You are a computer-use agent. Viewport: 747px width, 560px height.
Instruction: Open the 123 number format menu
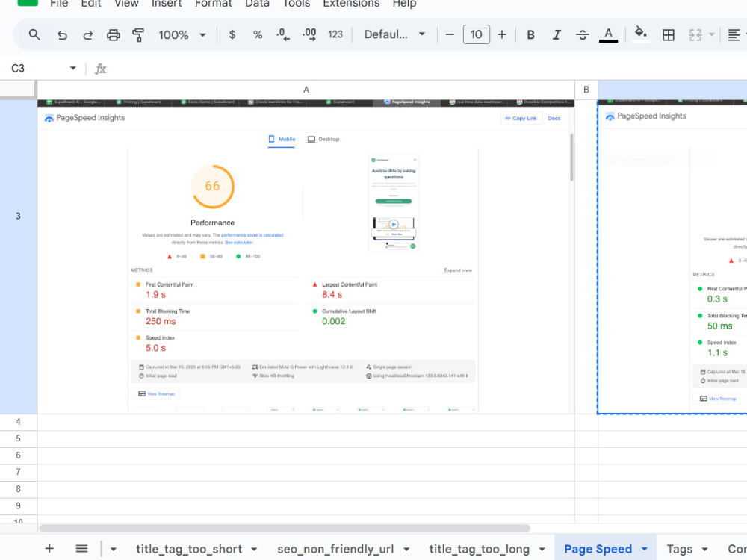335,34
